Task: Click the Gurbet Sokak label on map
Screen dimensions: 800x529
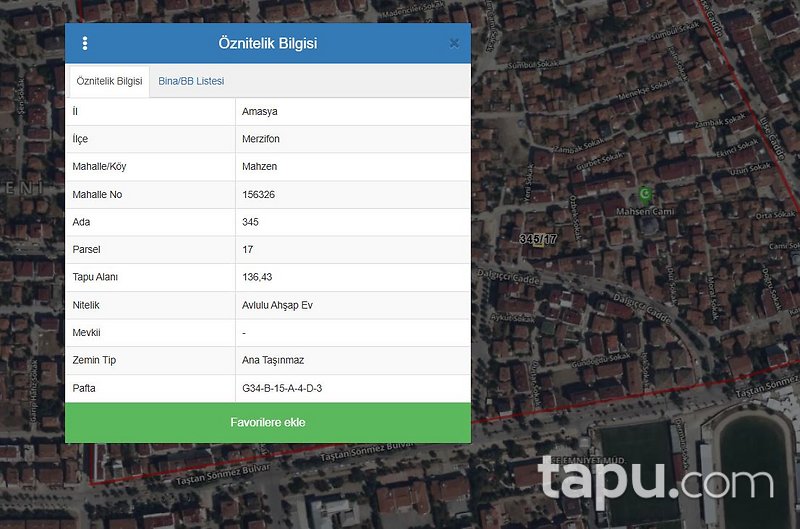Action: (598, 160)
